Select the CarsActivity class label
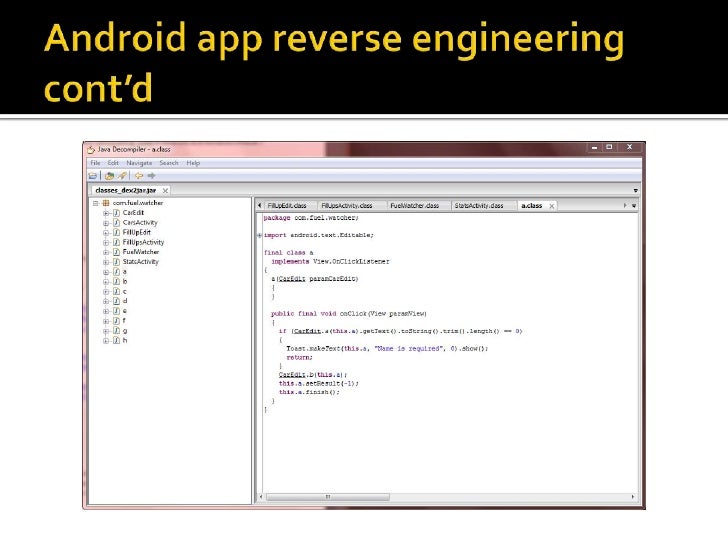 (140, 223)
